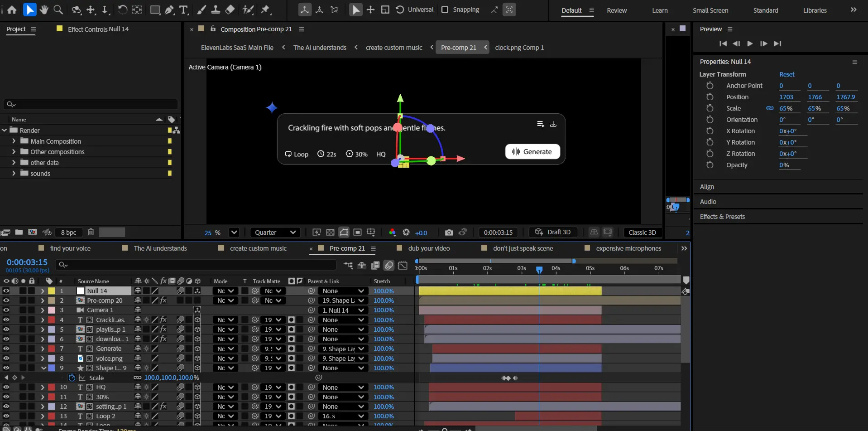Expand the Main Composition folder
868x431 pixels.
pyautogui.click(x=14, y=141)
